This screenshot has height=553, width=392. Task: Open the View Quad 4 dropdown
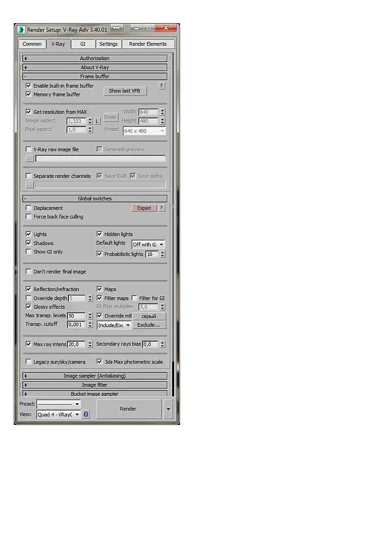59,415
